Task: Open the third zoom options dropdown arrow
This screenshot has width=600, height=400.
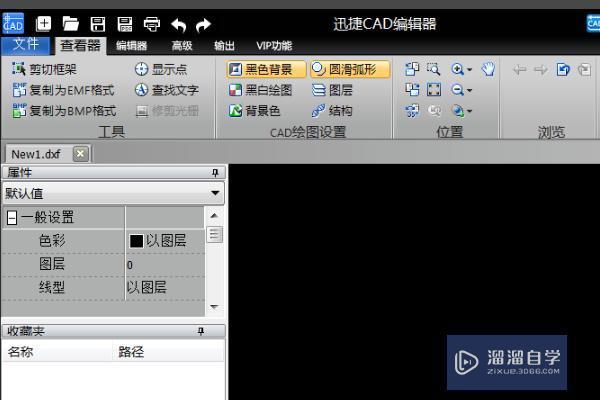Action: tap(470, 111)
